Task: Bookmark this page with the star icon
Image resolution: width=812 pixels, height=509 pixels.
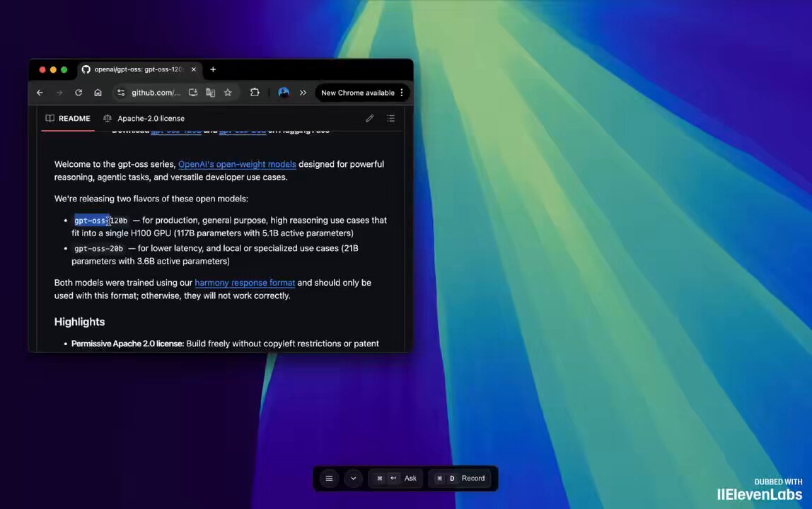Action: (x=228, y=93)
